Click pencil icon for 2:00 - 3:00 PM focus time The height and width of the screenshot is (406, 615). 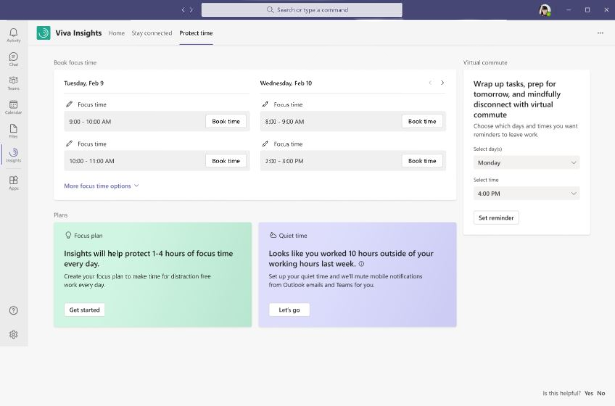tap(265, 144)
